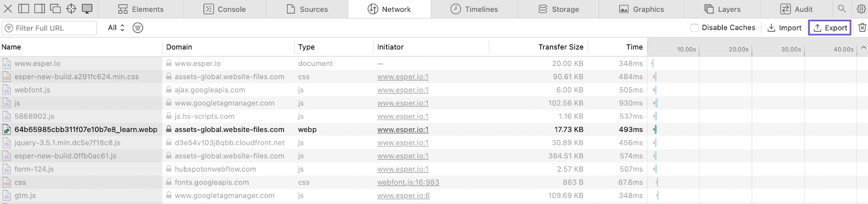This screenshot has height=204, width=868.
Task: Select the learn.webp timeline bar
Action: (x=655, y=130)
